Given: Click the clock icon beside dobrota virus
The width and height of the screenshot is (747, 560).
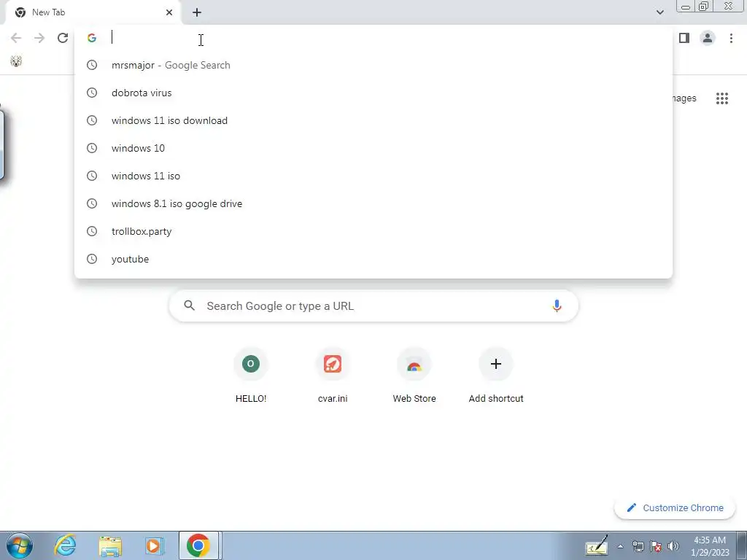Looking at the screenshot, I should tap(92, 93).
